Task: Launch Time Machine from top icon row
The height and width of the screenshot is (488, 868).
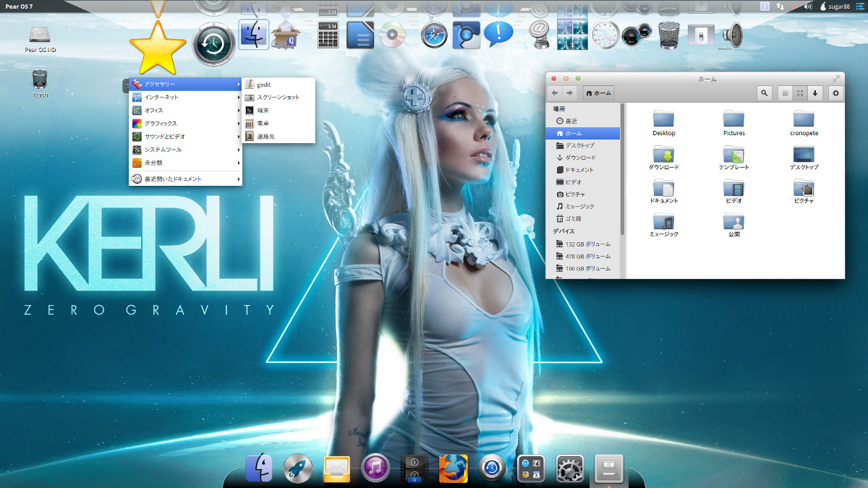Action: pos(213,43)
